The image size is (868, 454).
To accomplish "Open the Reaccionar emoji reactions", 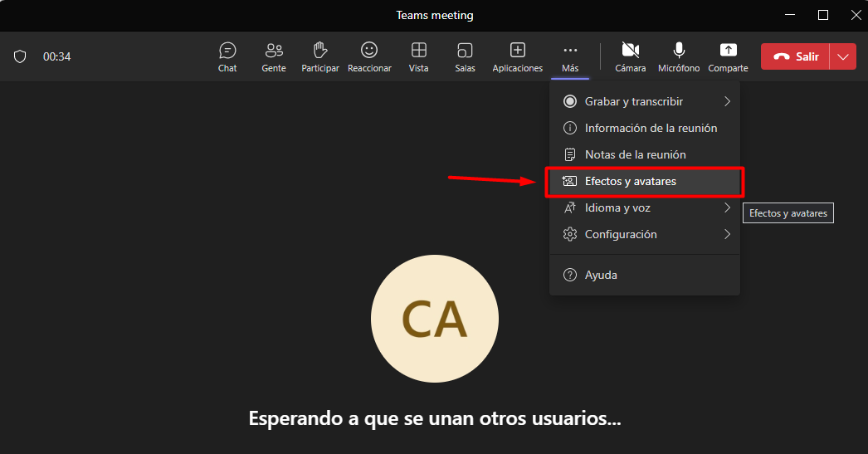I will (x=369, y=57).
